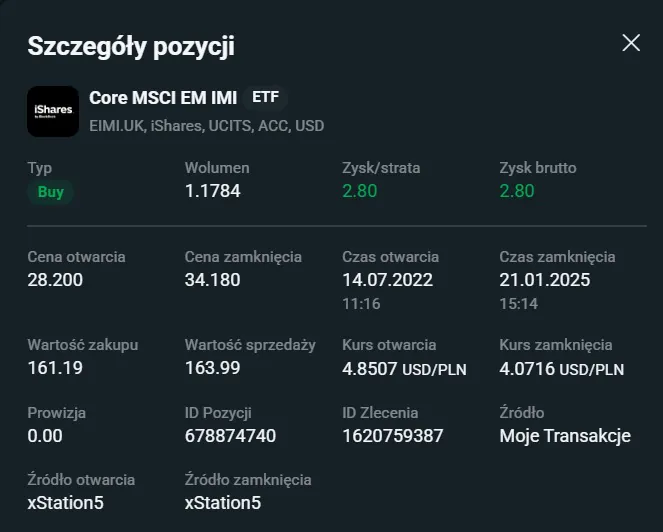
Task: Click the closing date 21.01.2025
Action: [x=547, y=280]
